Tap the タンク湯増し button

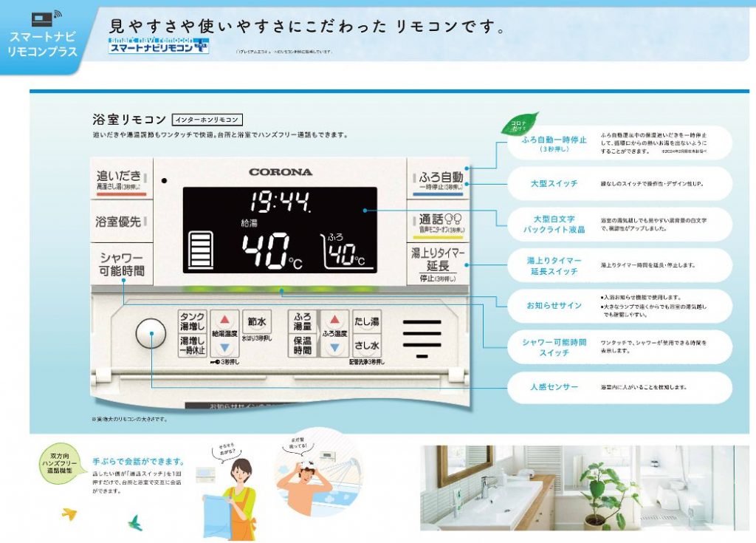(x=193, y=321)
